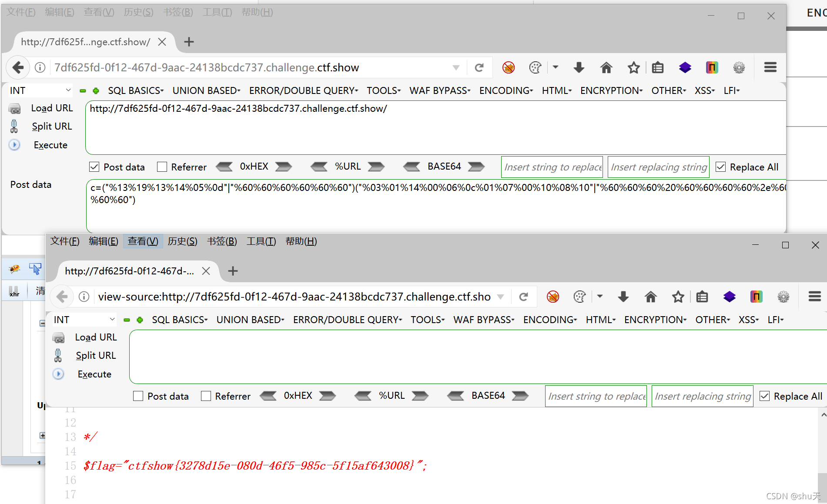Click 'Insert string to replace' field in top HackBar
Viewport: 827px width, 504px height.
click(552, 167)
